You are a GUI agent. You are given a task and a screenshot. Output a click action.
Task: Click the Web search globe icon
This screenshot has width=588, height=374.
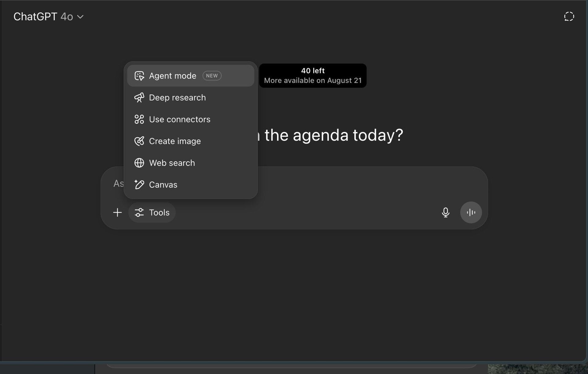coord(139,163)
